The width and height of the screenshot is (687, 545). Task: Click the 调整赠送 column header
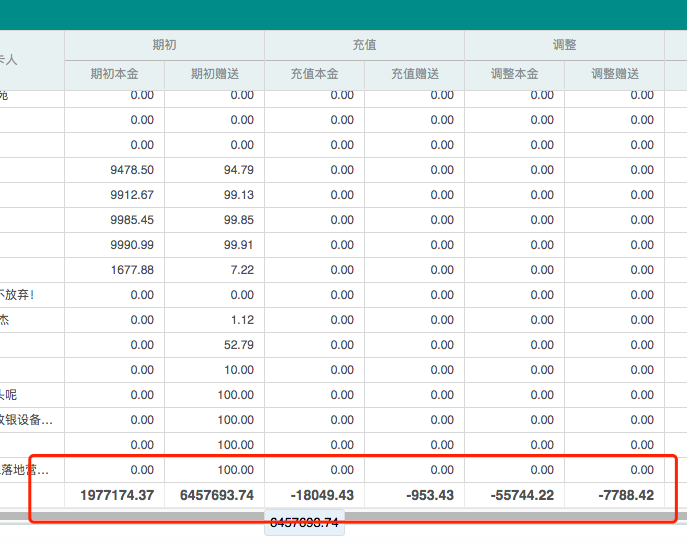(x=614, y=74)
